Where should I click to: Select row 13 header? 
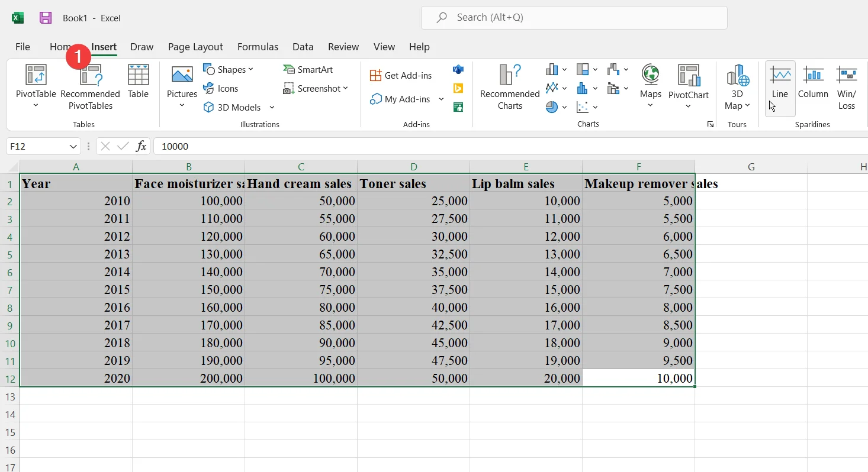click(9, 396)
